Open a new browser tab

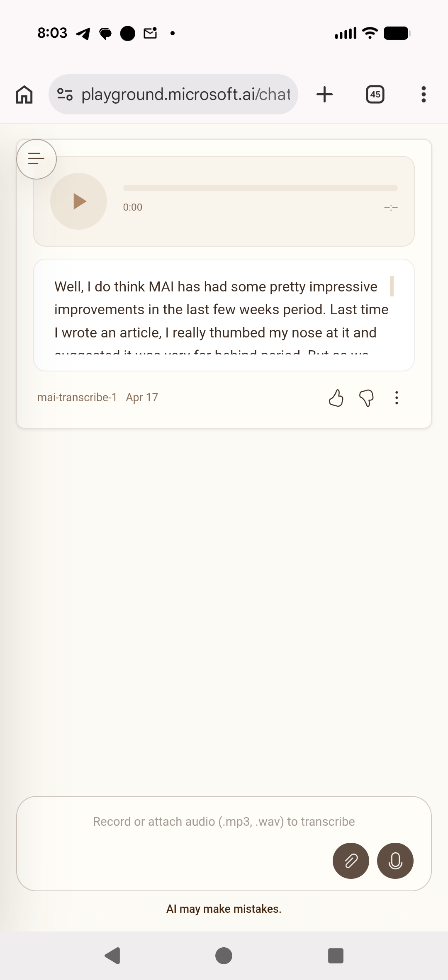coord(324,95)
